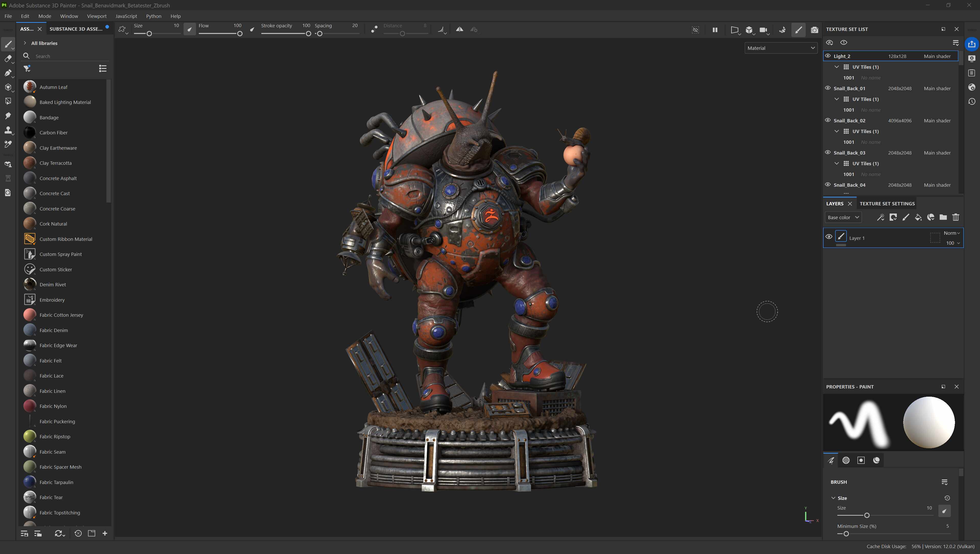Switch to Texture Set Settings tab
This screenshot has width=980, height=554.
tap(887, 204)
